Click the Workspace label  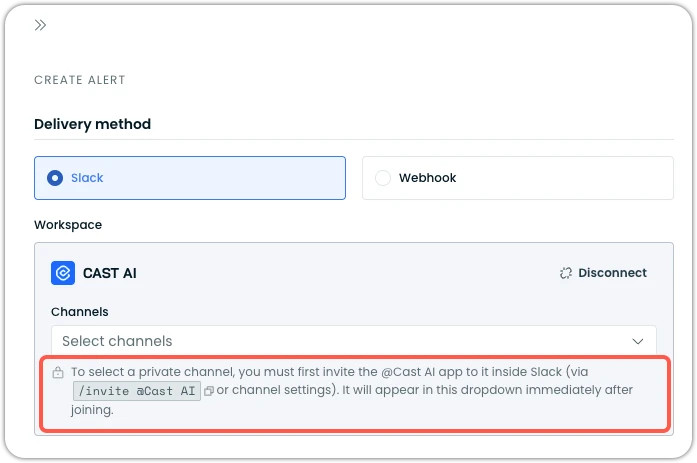68,225
